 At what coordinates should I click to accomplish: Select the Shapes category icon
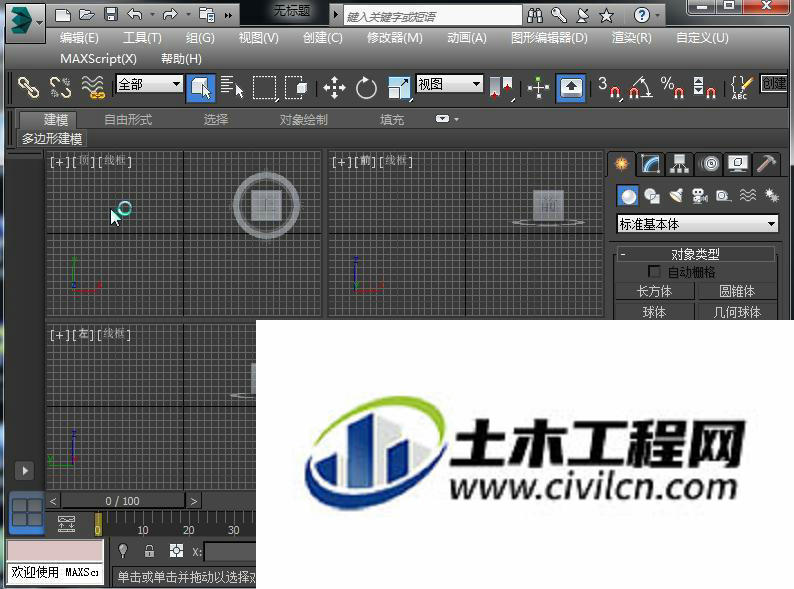652,195
